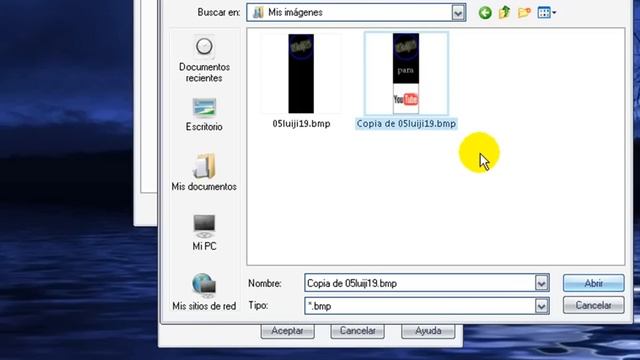Click Cancelar in the back dialog

click(x=358, y=331)
